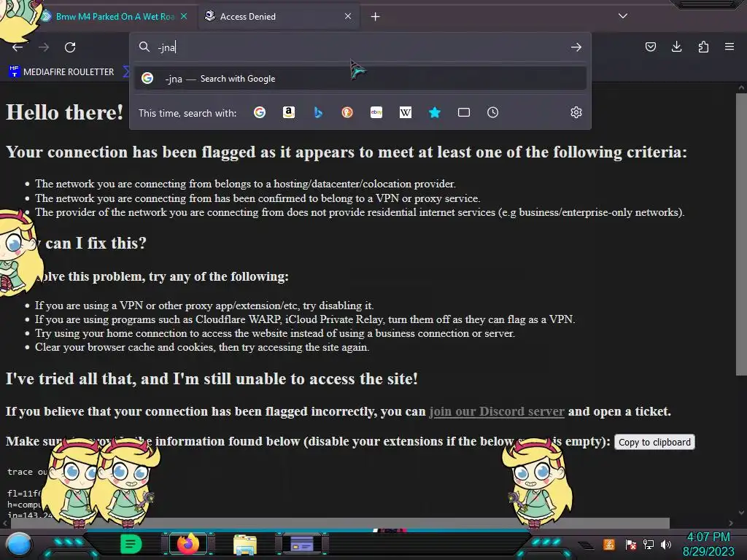Follow the 'join our Discord server' link
Screen dimensions: 747x560
pos(496,411)
